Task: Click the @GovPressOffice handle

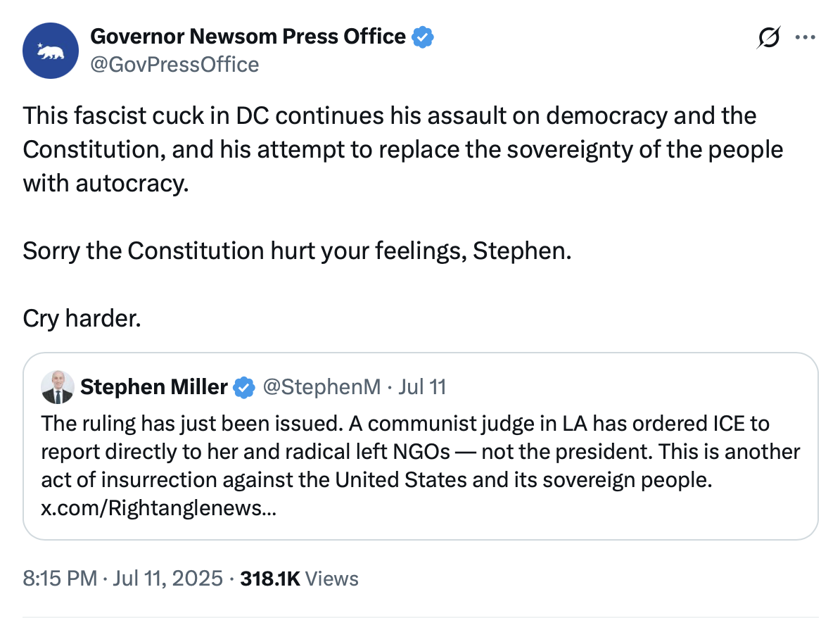Action: [174, 65]
